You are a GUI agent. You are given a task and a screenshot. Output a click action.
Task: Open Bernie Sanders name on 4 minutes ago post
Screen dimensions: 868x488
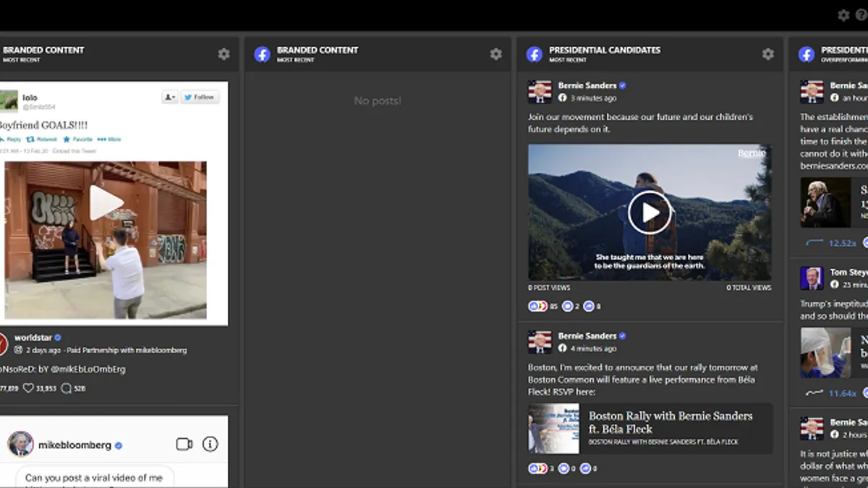[x=587, y=336]
